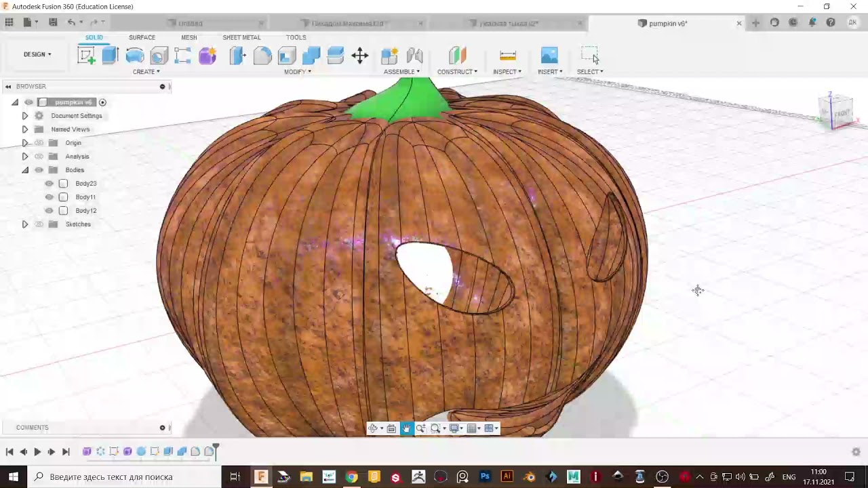Save the document with Save icon
This screenshot has width=868, height=488.
point(53,22)
